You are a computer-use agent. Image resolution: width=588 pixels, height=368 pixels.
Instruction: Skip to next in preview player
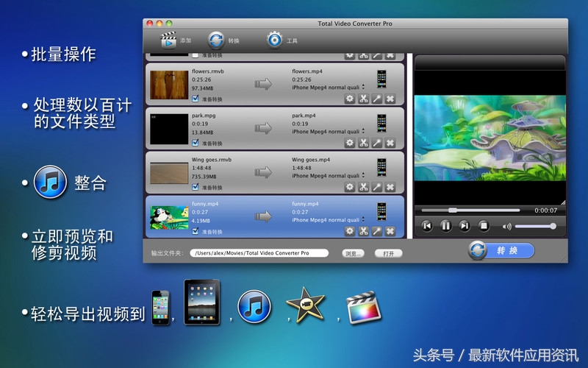click(x=465, y=226)
